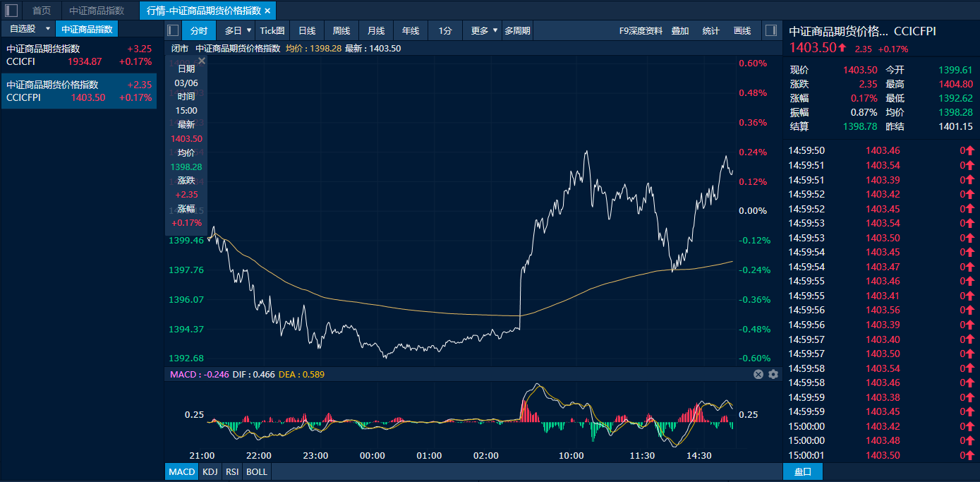Select CCICFI 中证商品期货指数 row

[x=78, y=55]
